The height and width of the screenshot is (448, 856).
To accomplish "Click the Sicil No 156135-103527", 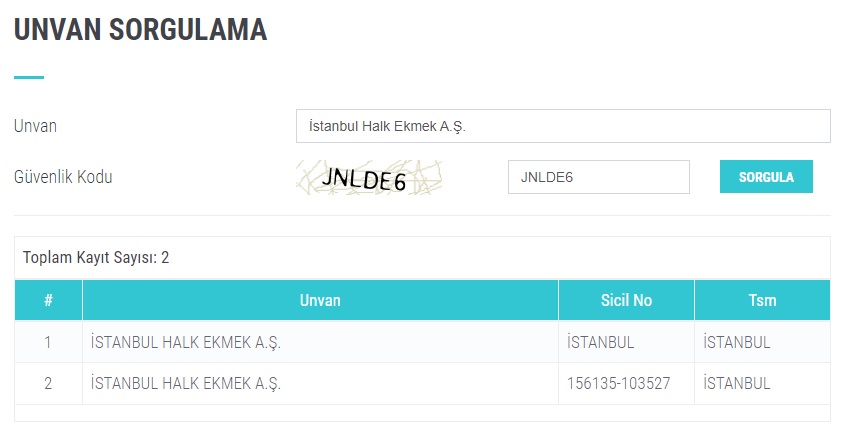I will point(618,383).
